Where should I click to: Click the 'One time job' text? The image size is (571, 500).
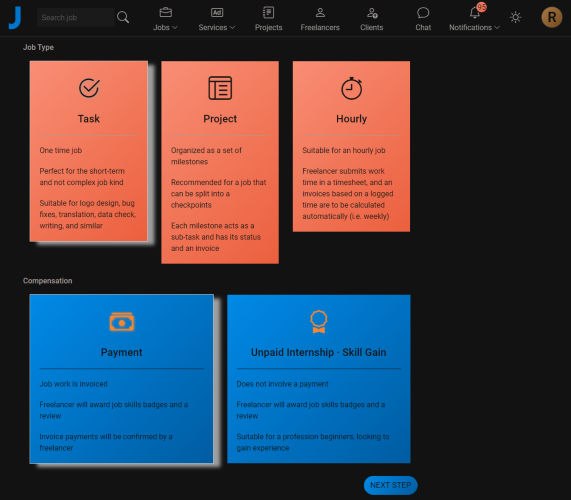coord(61,150)
